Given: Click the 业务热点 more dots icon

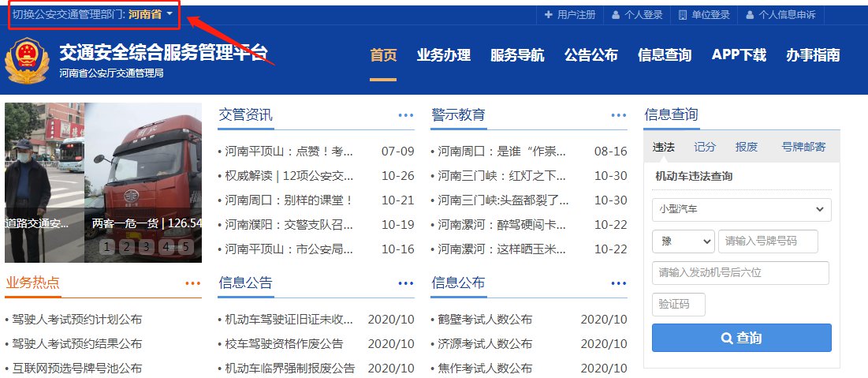Looking at the screenshot, I should pos(193,283).
